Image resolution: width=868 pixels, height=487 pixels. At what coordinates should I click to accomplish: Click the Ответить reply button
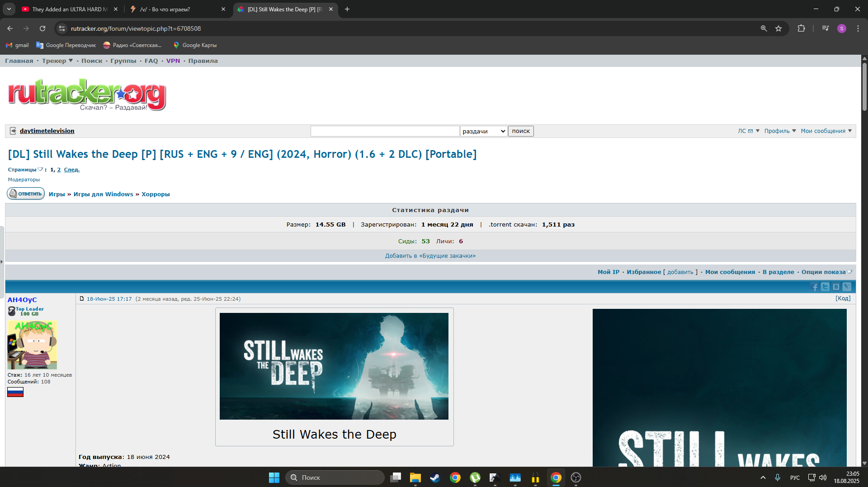(26, 194)
